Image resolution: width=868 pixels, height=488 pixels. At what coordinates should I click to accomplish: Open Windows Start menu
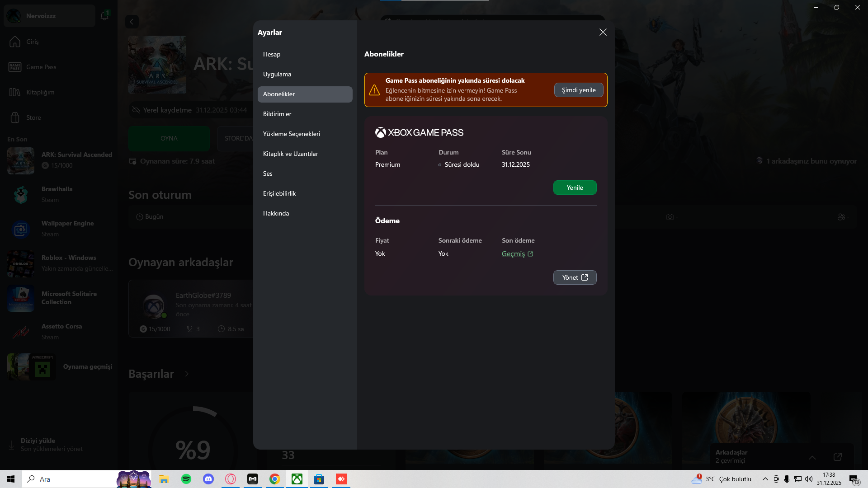pyautogui.click(x=11, y=479)
